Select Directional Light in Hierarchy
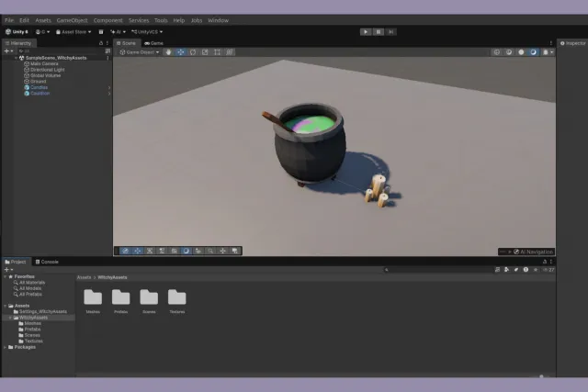588x392 pixels. tap(48, 70)
